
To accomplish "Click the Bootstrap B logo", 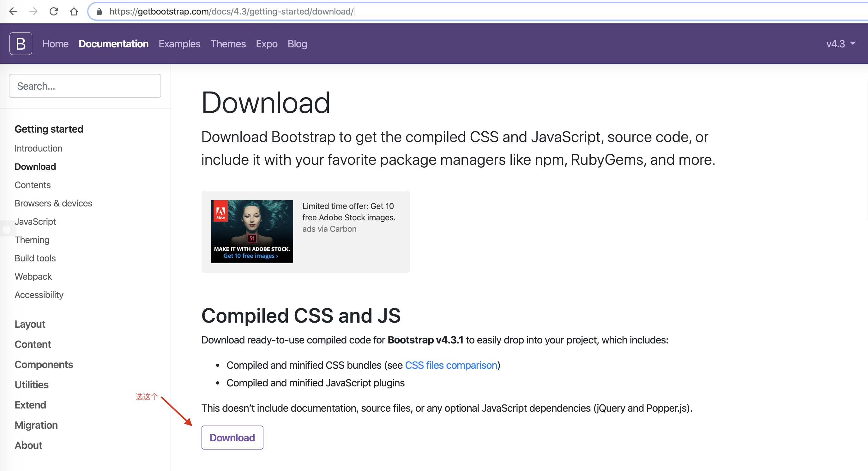I will 21,44.
